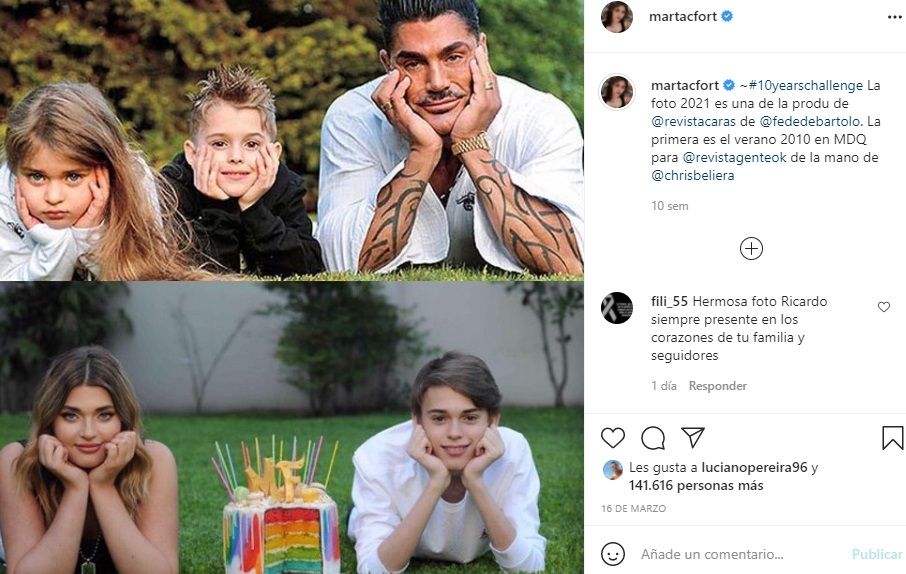View the 141.616 personas más likes list
The image size is (906, 574).
click(x=696, y=486)
